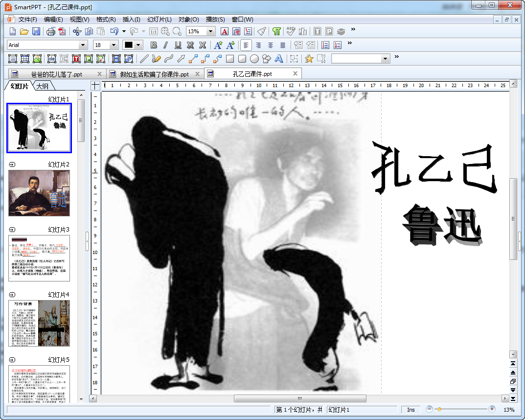Expand the undo history dropdown arrow
The image size is (525, 420).
pyautogui.click(x=124, y=31)
